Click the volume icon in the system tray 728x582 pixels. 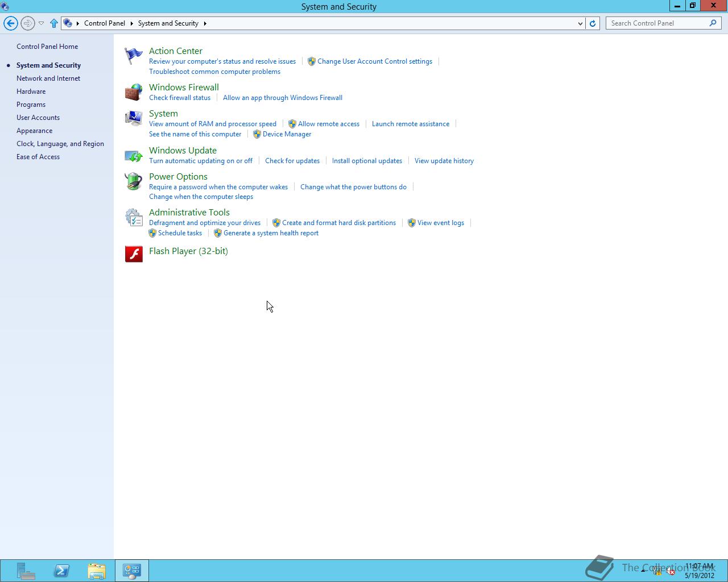tap(671, 572)
